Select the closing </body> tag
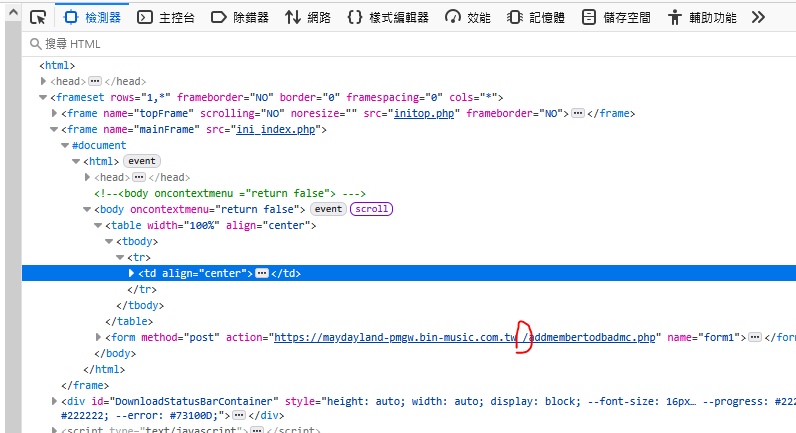This screenshot has width=796, height=433. click(x=115, y=353)
